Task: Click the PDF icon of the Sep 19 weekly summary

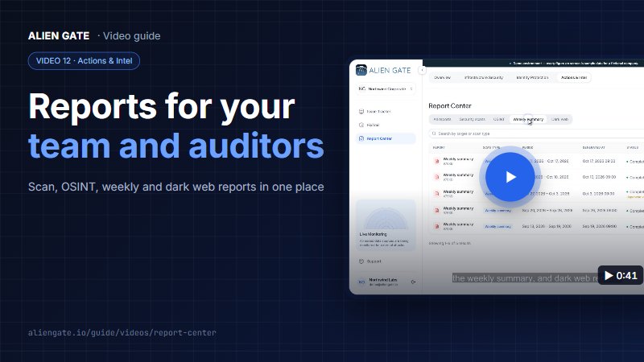Action: [436, 226]
